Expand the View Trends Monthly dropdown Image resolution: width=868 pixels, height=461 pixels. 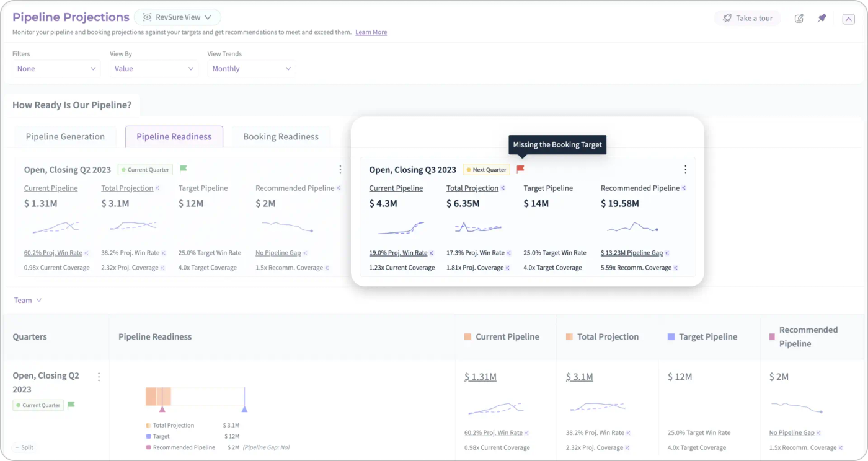[x=251, y=69]
